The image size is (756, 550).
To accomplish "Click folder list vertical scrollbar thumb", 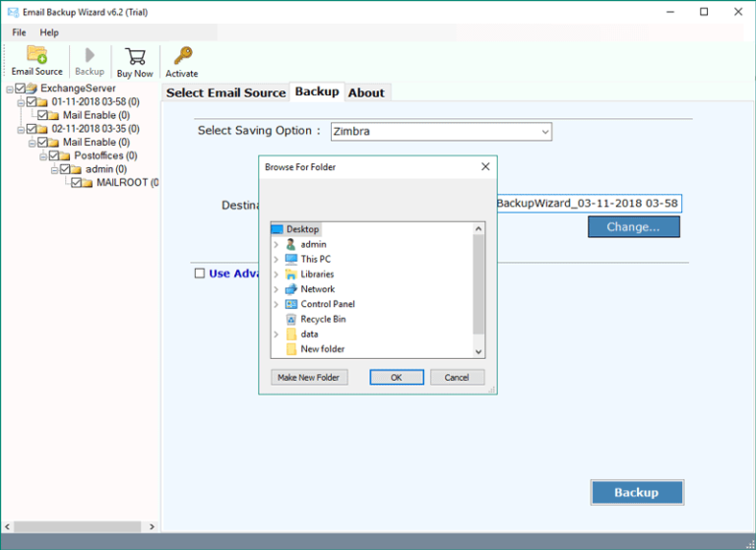I will click(478, 284).
